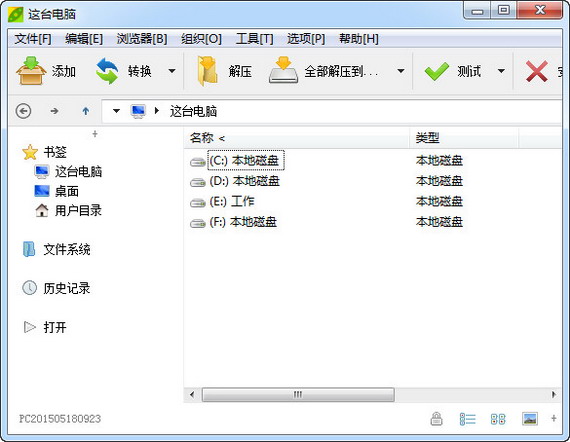Click the Add (添加) archive box icon
Image resolution: width=570 pixels, height=442 pixels.
click(31, 71)
